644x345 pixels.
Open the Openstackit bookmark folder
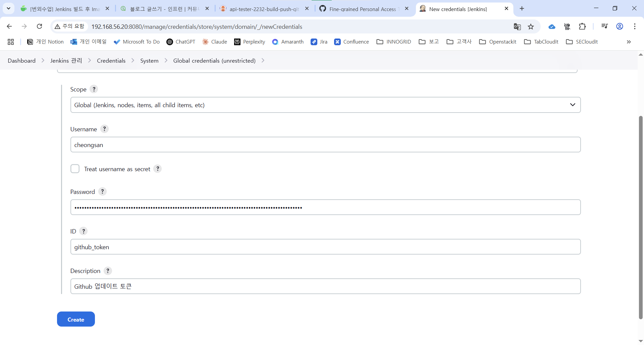(498, 42)
